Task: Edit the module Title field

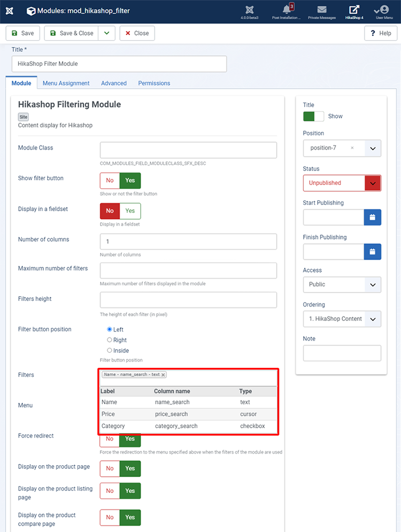Action: [x=119, y=64]
